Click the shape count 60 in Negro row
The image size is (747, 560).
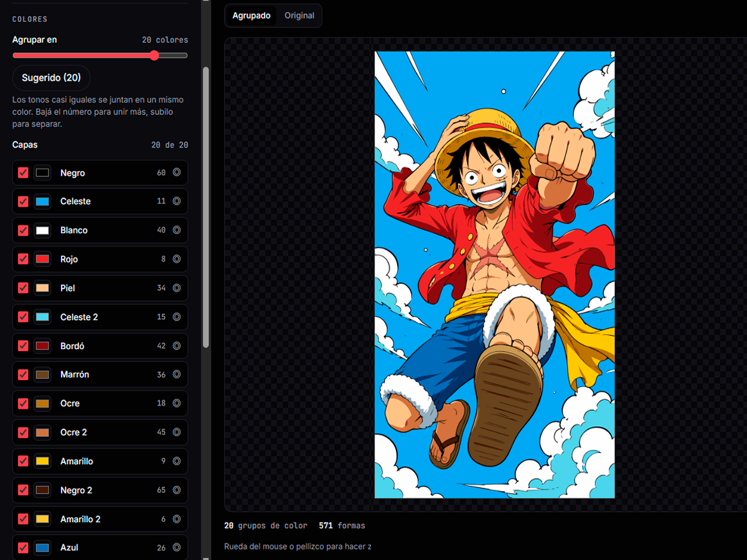pos(161,173)
